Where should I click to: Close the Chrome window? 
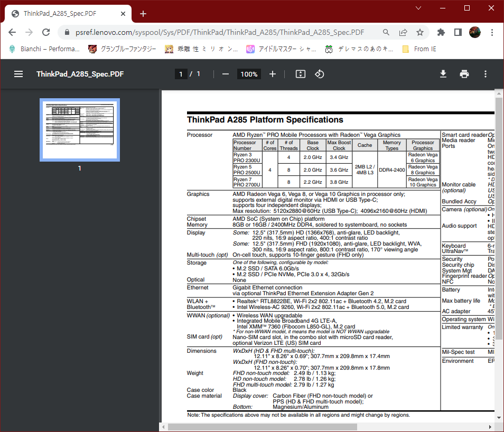click(x=491, y=8)
